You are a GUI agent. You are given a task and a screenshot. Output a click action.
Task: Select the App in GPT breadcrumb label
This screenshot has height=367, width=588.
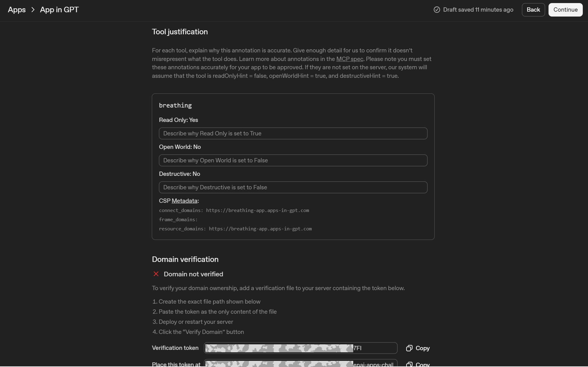coord(59,9)
